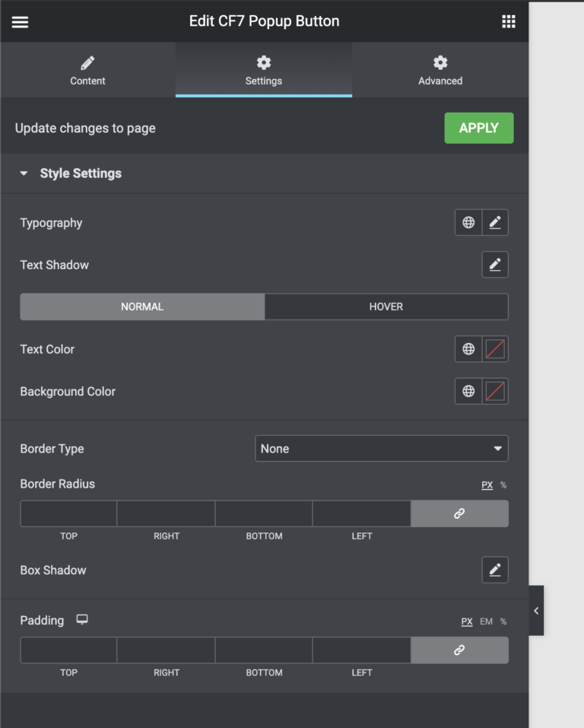Toggle the Padding values link chain
Screen dimensions: 584x728
459,650
